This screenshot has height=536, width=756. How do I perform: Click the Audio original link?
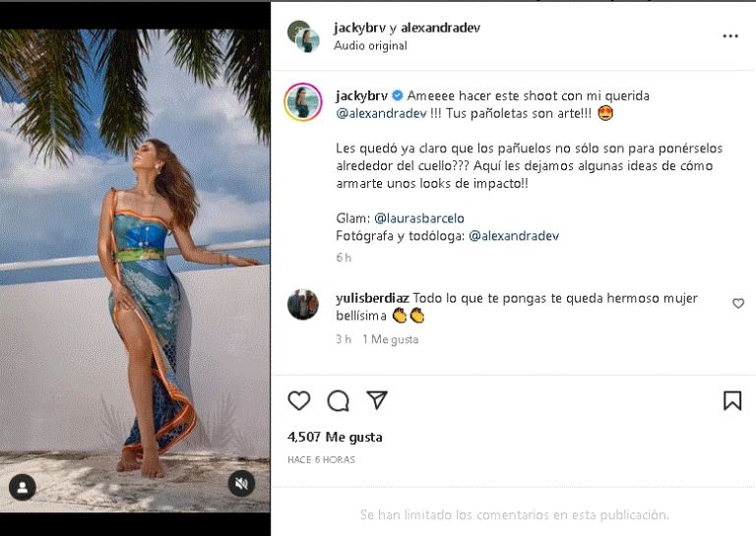(370, 45)
